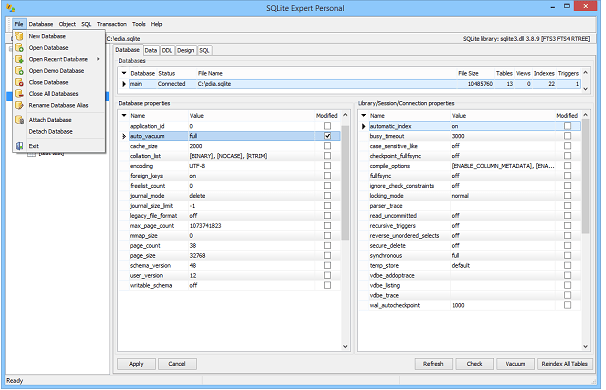606x390 pixels.
Task: Open the Database menu
Action: (x=41, y=24)
